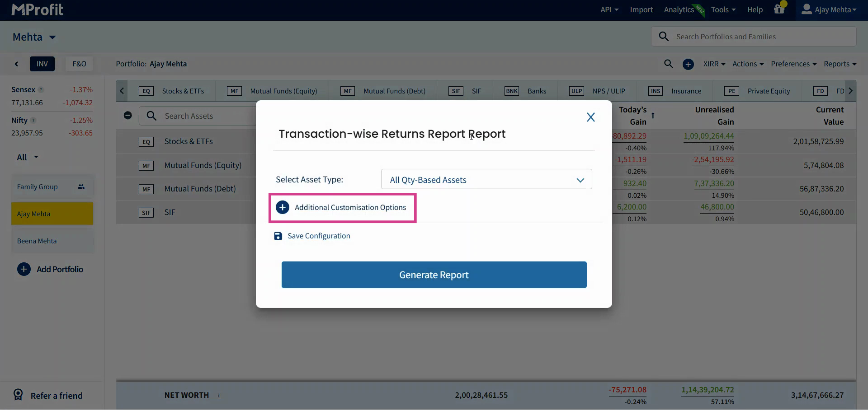Click the Family Group people icon

click(81, 186)
